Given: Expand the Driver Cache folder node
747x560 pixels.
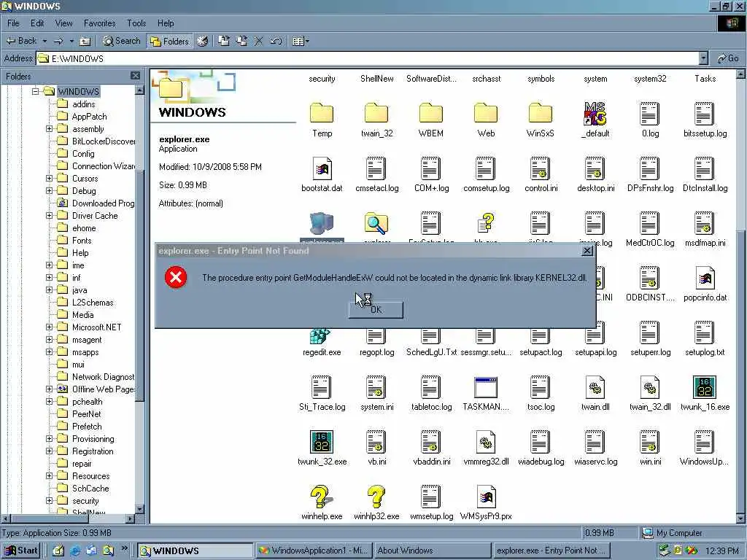Looking at the screenshot, I should click(49, 215).
